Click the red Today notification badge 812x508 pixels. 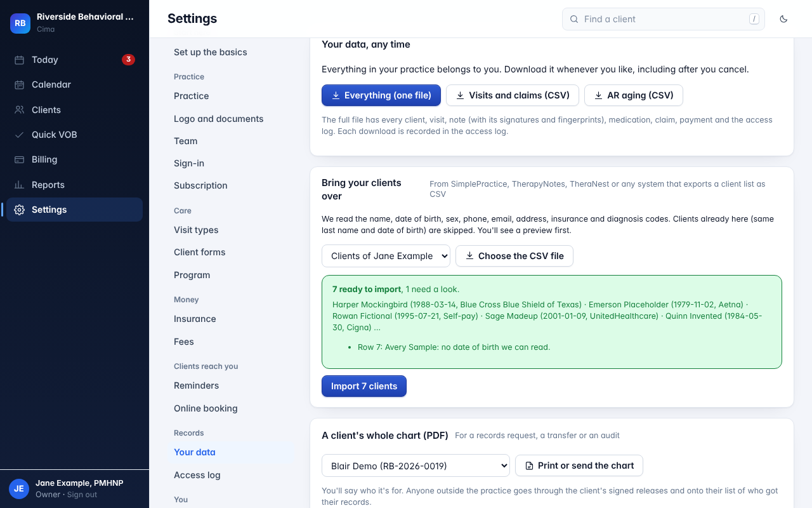pos(128,60)
